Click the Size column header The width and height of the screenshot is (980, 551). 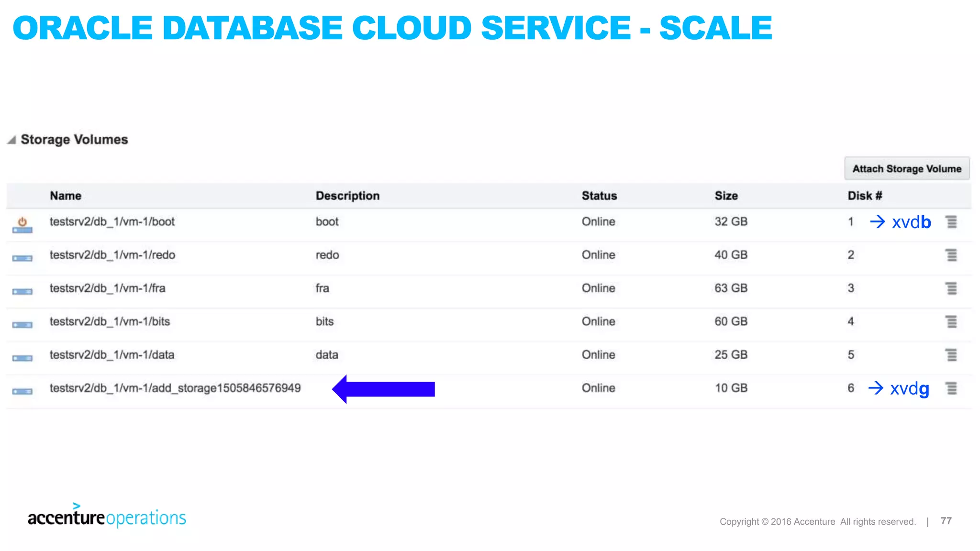726,196
